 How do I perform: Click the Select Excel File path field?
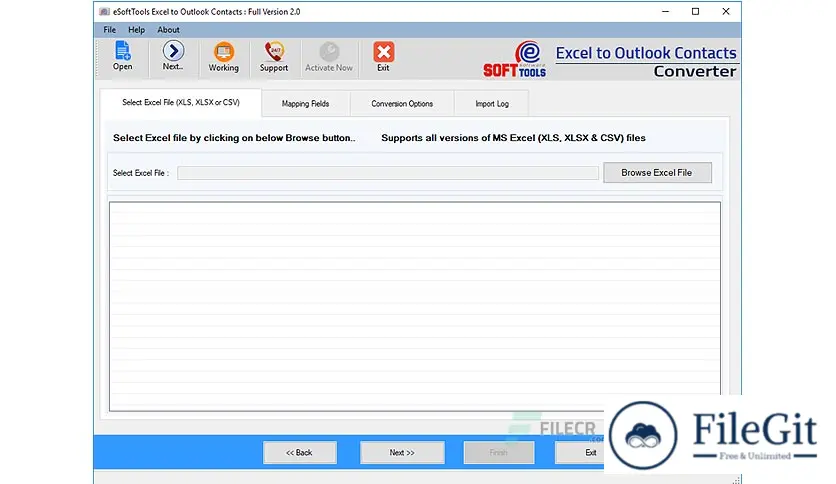pos(388,173)
